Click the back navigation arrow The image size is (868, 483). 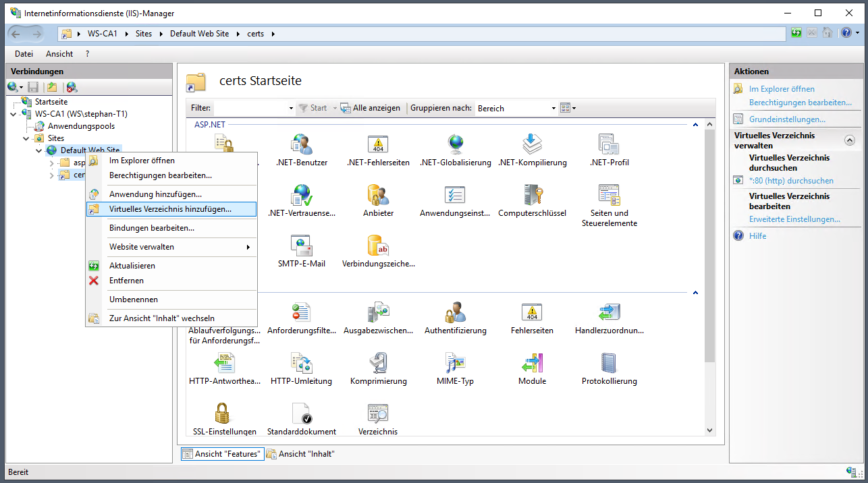click(17, 33)
